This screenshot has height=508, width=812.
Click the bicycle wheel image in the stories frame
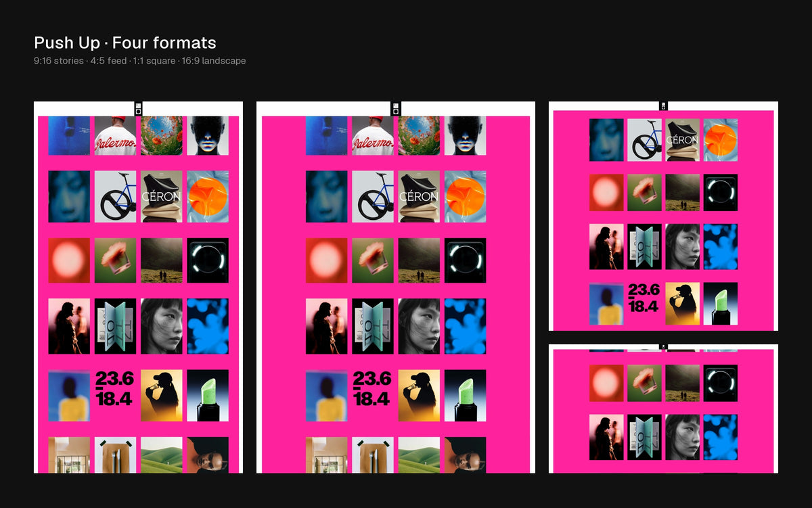pos(115,196)
